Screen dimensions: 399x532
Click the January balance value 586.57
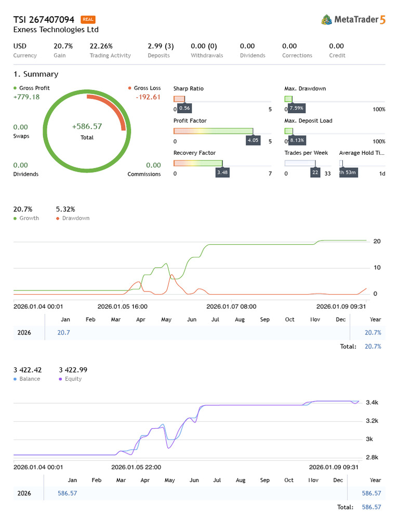67,493
